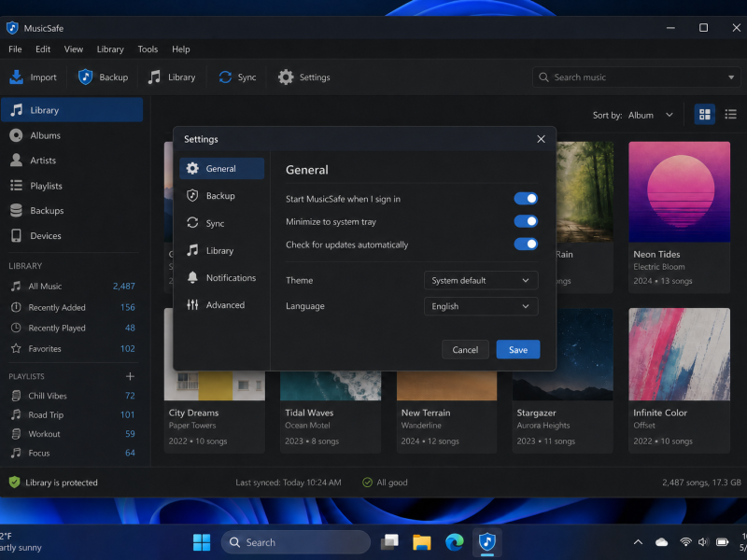Screen dimensions: 747x560
Task: Click the All good checkmark status icon
Action: (x=367, y=483)
